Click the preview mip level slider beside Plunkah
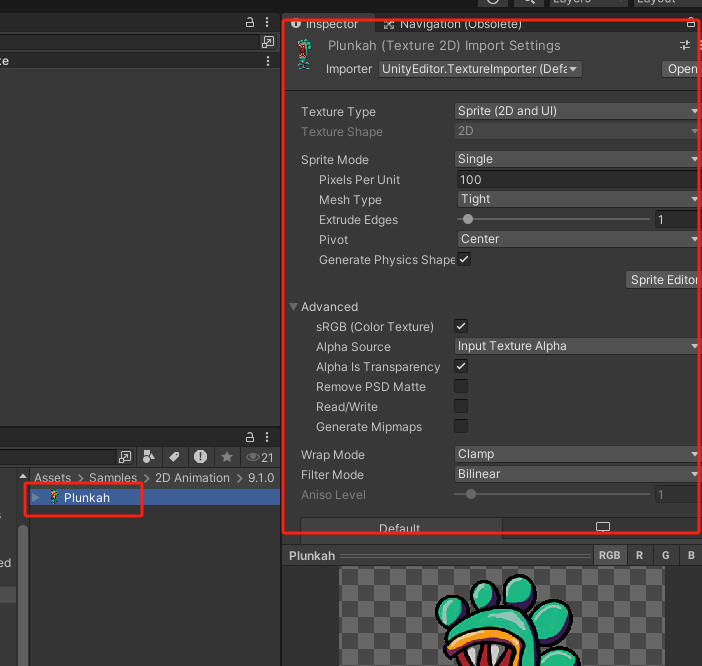The width and height of the screenshot is (702, 666). 466,556
